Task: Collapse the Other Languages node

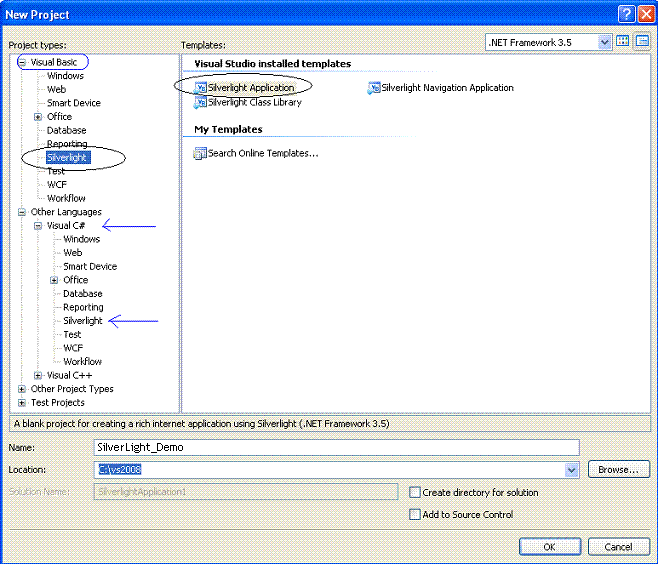Action: (x=22, y=212)
